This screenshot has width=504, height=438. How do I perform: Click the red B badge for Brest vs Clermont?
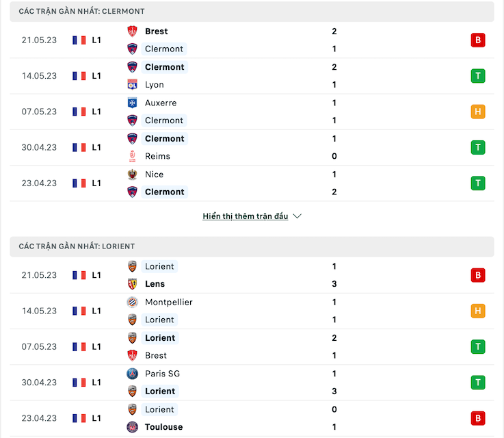tap(478, 40)
